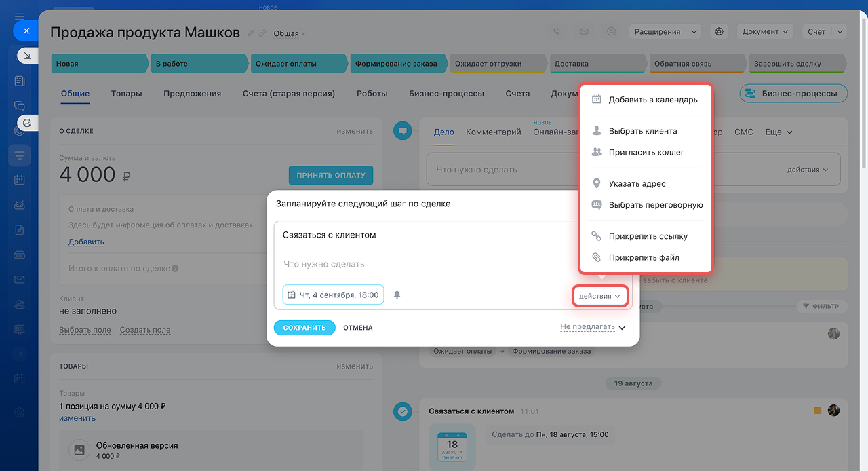Open the CRM funnel icon in the left sidebar
The height and width of the screenshot is (471, 868).
20,155
